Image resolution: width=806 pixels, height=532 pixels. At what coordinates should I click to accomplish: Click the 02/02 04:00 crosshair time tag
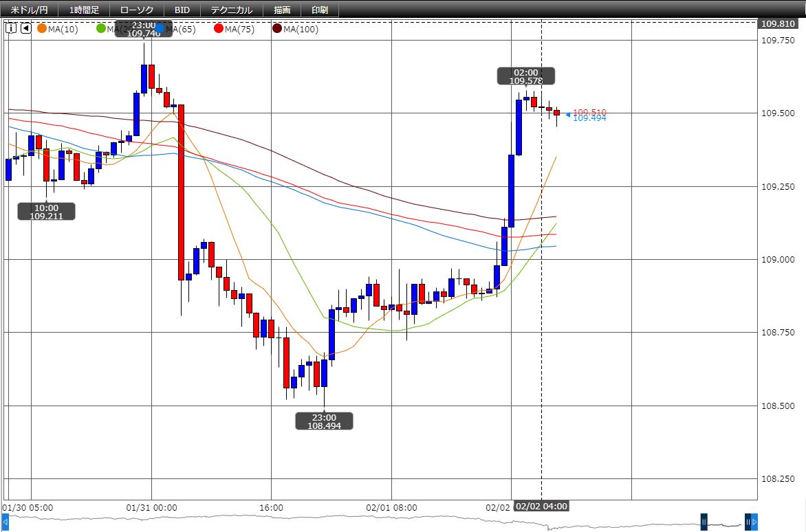(x=541, y=507)
